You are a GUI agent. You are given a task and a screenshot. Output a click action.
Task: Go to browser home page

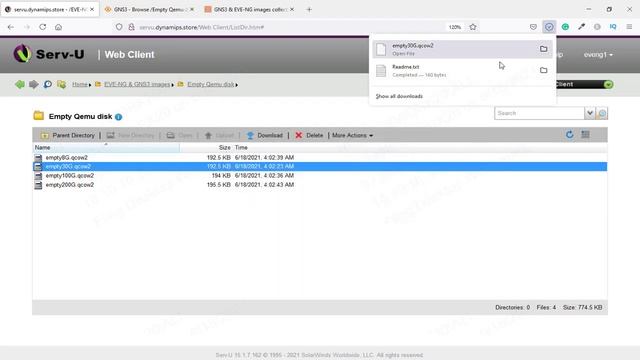58,27
